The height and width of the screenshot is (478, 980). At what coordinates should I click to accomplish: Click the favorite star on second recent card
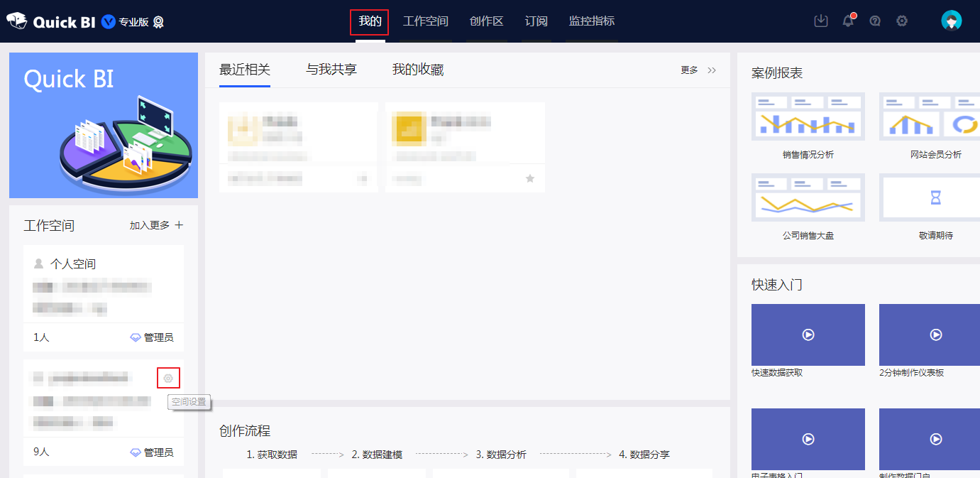tap(529, 178)
